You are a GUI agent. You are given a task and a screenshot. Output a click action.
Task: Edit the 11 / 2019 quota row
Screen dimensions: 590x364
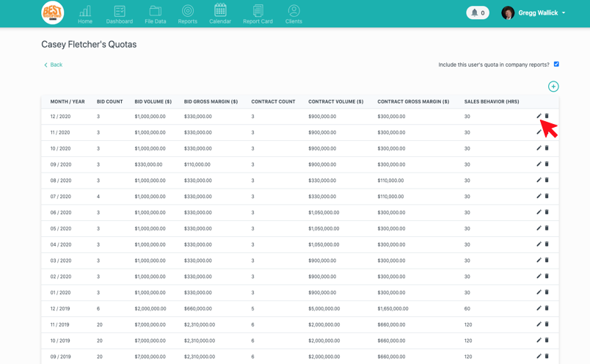click(x=539, y=324)
